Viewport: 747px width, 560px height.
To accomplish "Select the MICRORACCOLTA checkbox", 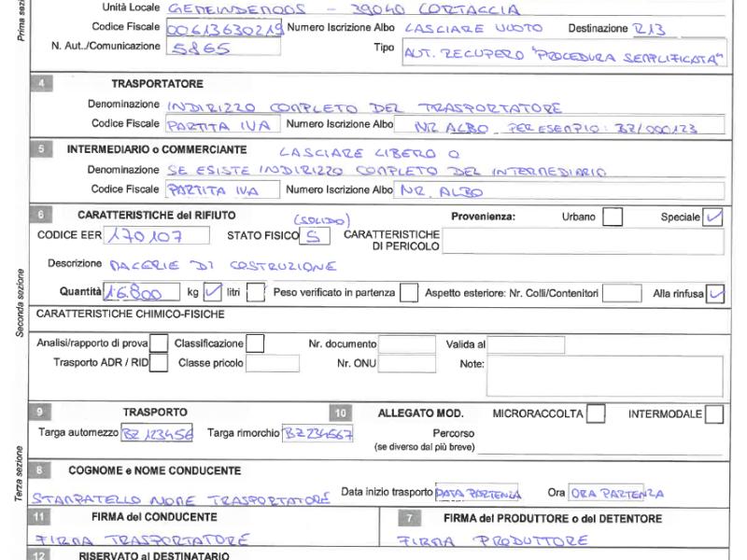I will pyautogui.click(x=595, y=413).
